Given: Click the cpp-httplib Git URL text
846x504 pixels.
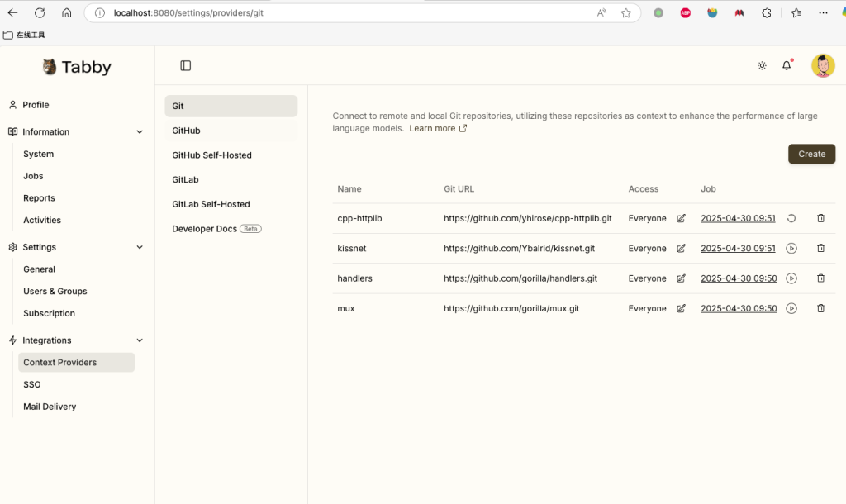Looking at the screenshot, I should pos(528,219).
